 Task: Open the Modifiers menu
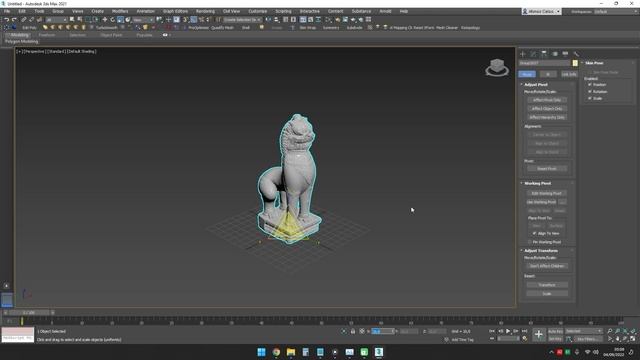120,11
